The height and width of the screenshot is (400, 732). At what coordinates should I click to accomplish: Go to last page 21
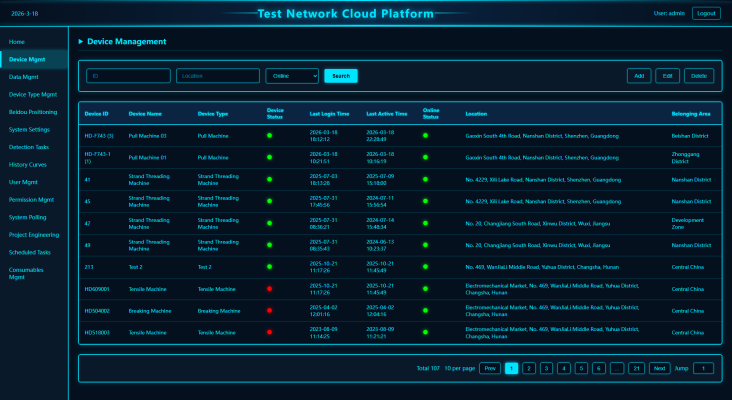pyautogui.click(x=636, y=368)
